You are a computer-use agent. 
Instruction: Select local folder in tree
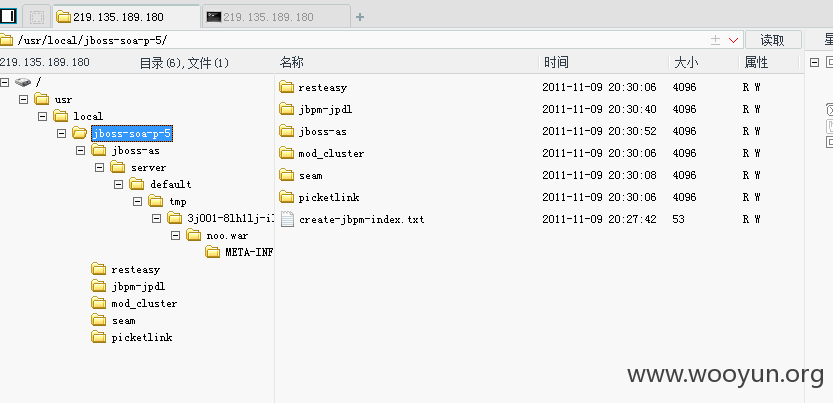pyautogui.click(x=88, y=116)
